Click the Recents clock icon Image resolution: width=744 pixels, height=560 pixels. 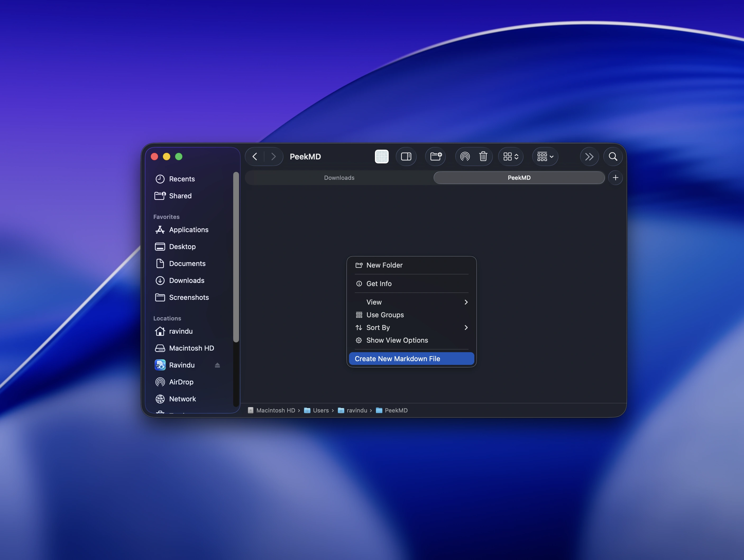point(160,179)
